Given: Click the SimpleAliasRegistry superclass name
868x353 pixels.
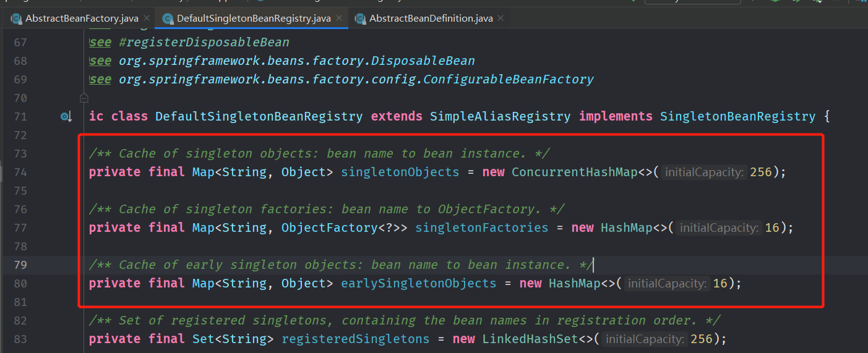Looking at the screenshot, I should pos(501,116).
